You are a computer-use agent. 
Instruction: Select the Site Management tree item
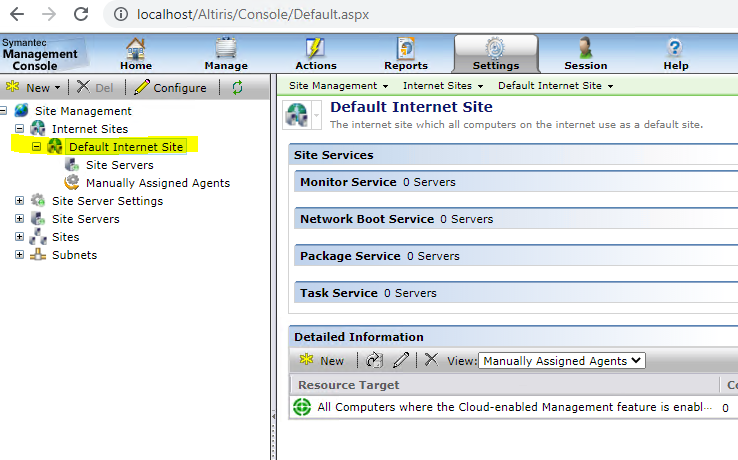pos(83,111)
